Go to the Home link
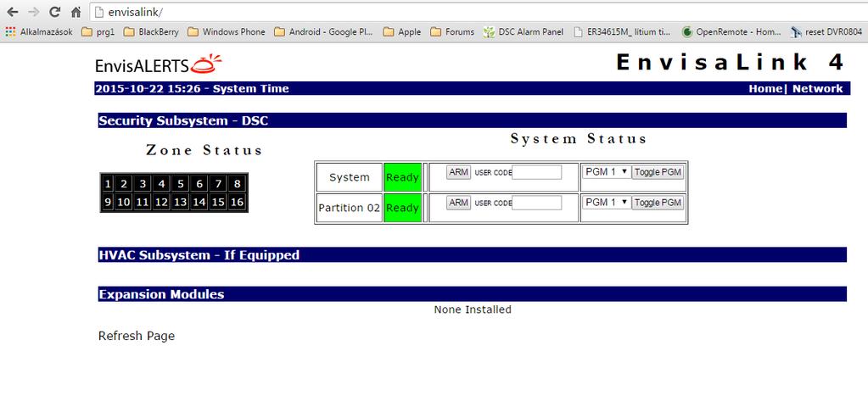868x396 pixels. coord(765,88)
